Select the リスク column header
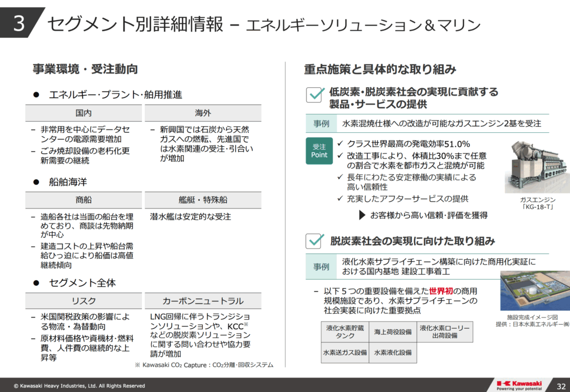Screen dimensions: 570x392 [x=83, y=301]
